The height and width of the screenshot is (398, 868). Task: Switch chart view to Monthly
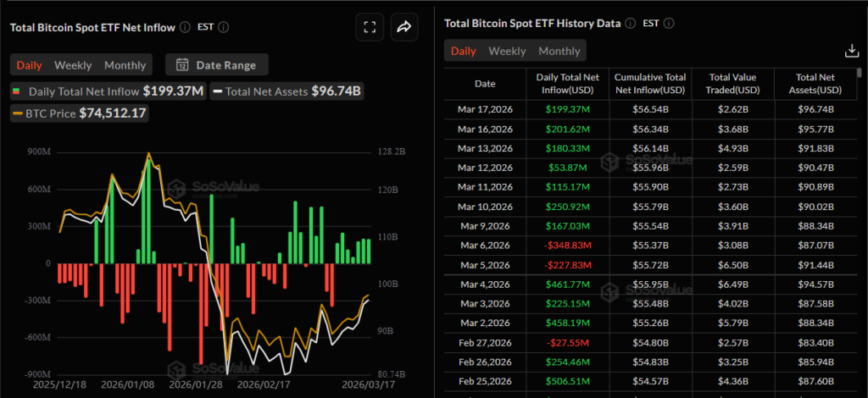click(125, 65)
